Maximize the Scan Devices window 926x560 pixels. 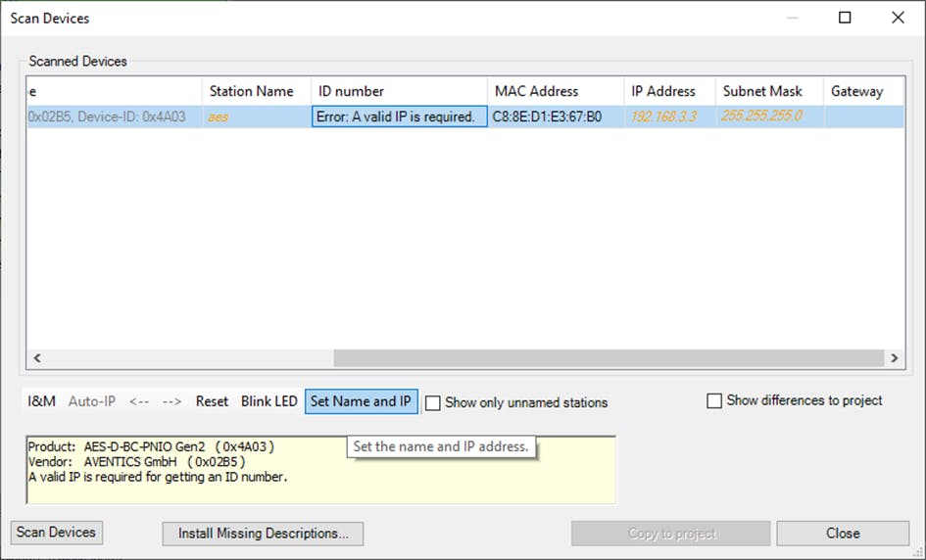845,18
